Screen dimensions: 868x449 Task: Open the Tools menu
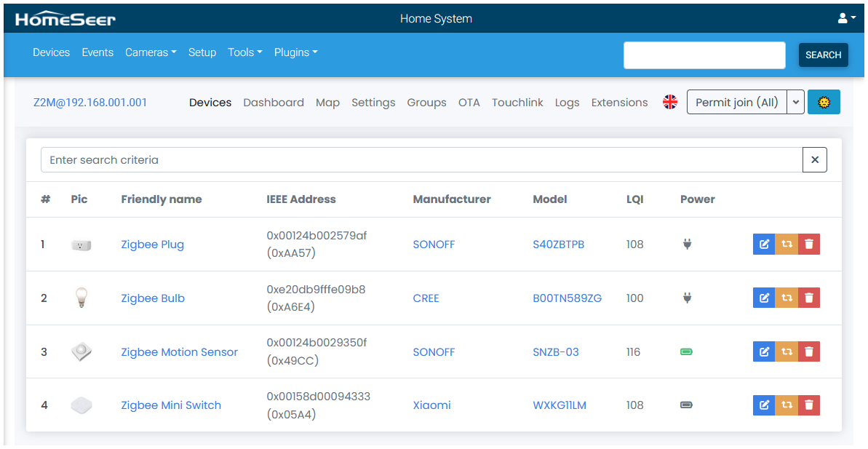pos(245,52)
